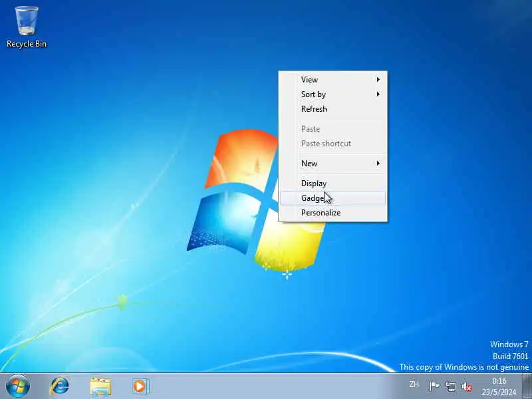Click the New menu label
This screenshot has width=532, height=399.
click(309, 163)
